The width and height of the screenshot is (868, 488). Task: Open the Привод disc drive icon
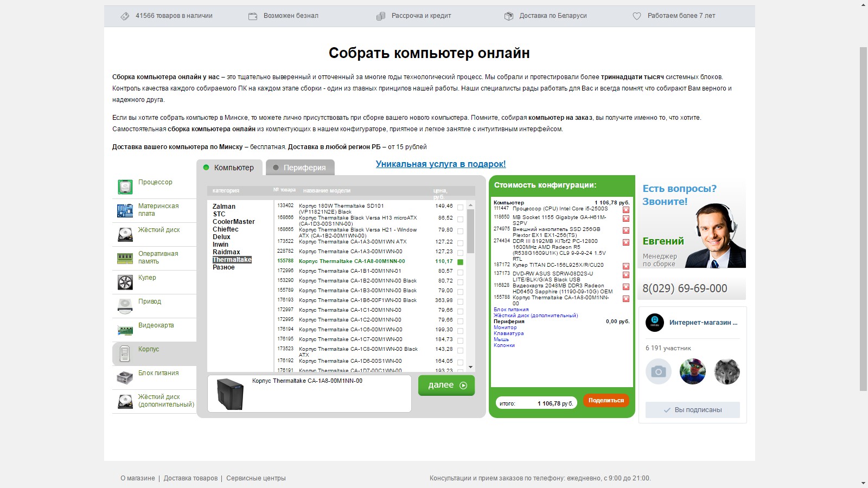pyautogui.click(x=125, y=306)
